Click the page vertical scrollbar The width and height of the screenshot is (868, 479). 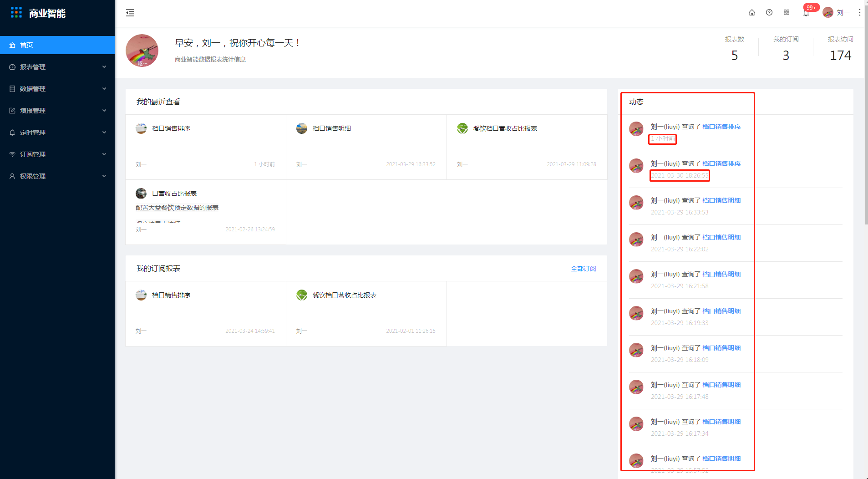coord(866,116)
